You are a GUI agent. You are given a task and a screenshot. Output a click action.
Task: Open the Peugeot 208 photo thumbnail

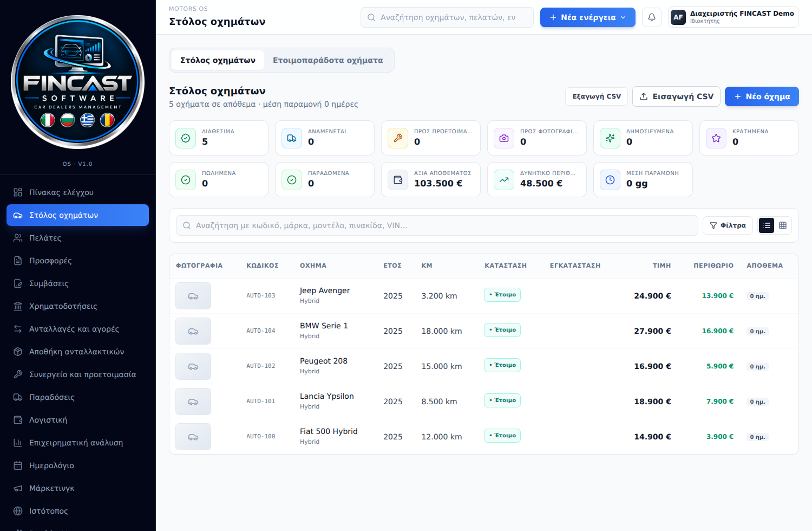193,366
